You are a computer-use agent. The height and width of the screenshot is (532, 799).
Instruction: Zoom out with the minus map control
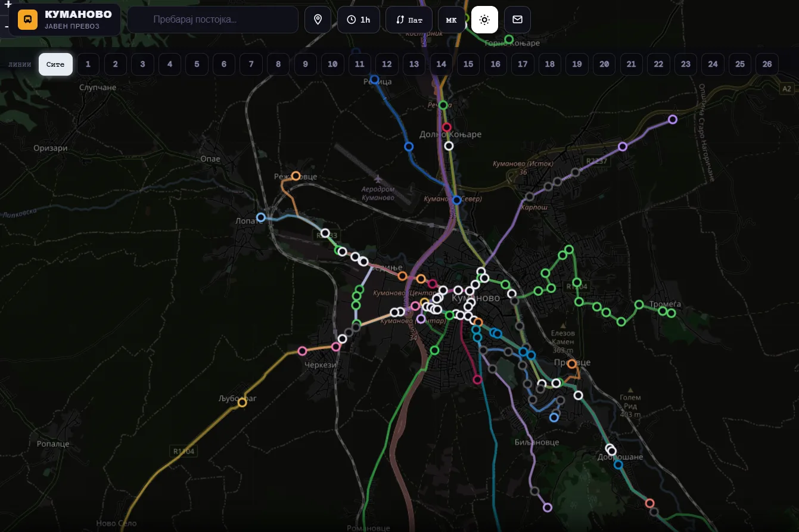tap(6, 27)
